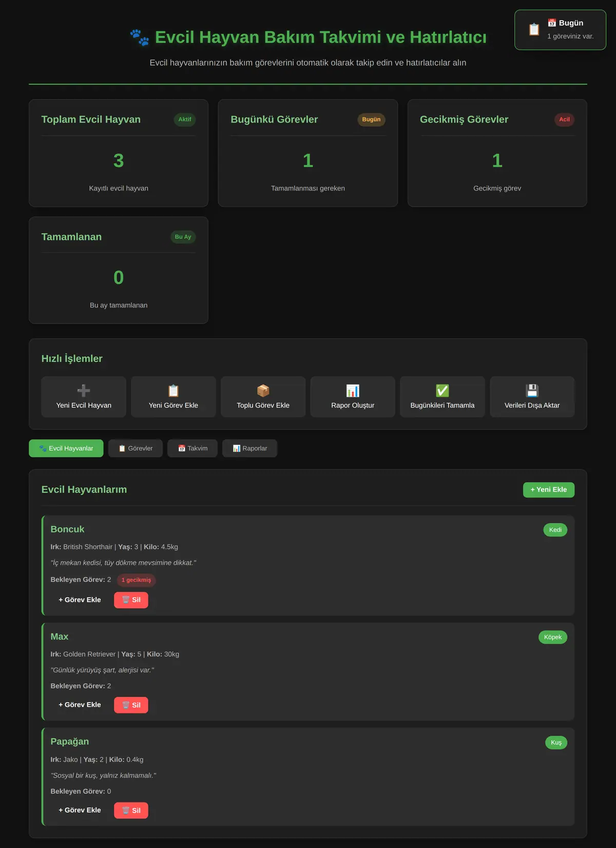This screenshot has height=848, width=616.
Task: Open the Evcil Hayvanlar tab
Action: pyautogui.click(x=66, y=448)
